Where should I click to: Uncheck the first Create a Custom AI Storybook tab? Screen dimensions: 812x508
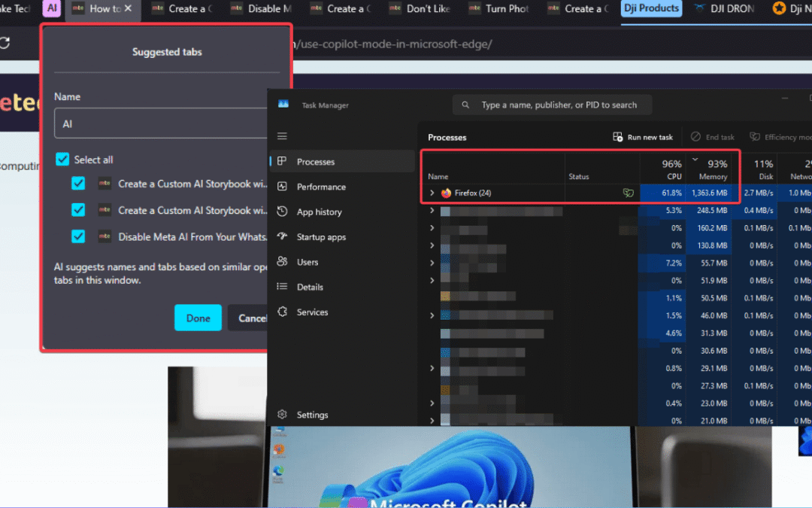click(77, 184)
